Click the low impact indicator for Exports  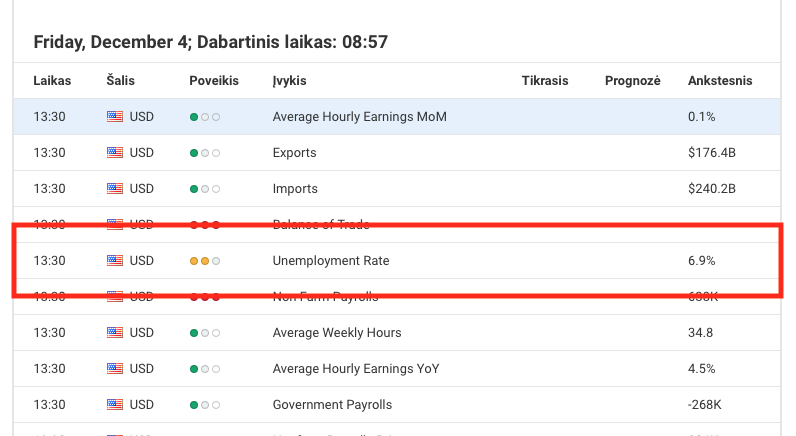click(x=205, y=153)
